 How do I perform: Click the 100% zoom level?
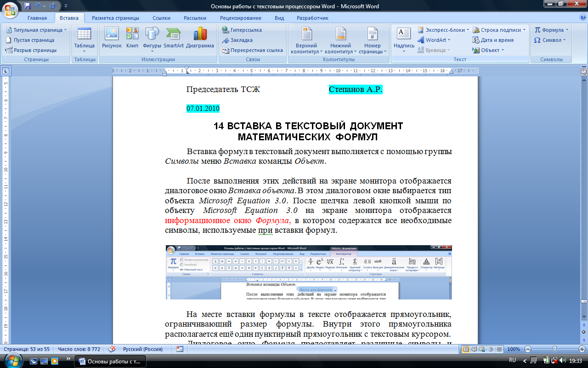[514, 349]
